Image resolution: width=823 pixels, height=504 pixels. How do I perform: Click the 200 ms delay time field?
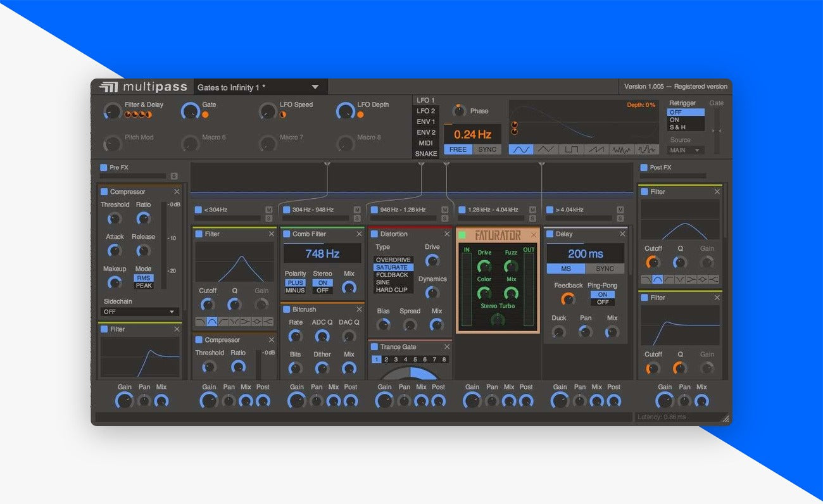(586, 254)
